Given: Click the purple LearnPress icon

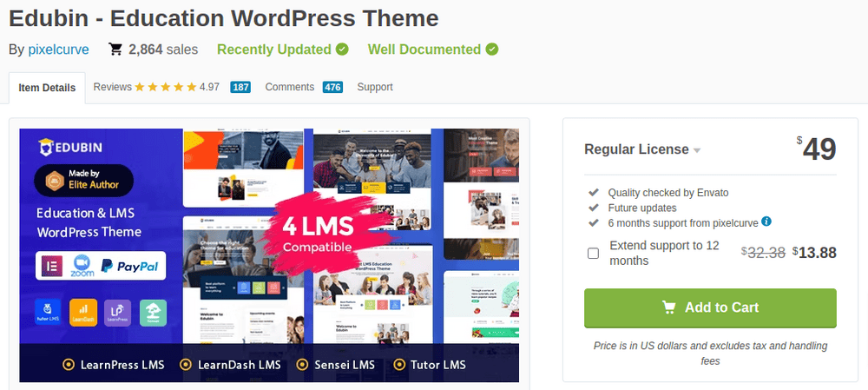Looking at the screenshot, I should click(x=117, y=312).
